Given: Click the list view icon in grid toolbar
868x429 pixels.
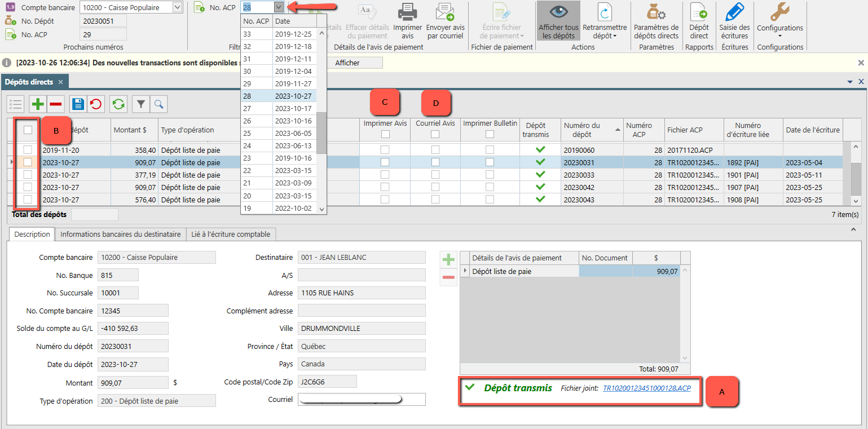Looking at the screenshot, I should click(16, 104).
